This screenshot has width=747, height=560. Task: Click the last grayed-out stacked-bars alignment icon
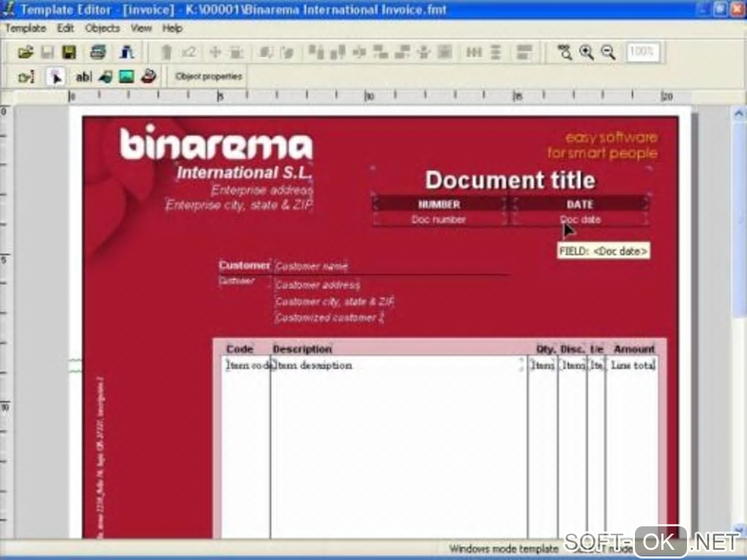[524, 52]
